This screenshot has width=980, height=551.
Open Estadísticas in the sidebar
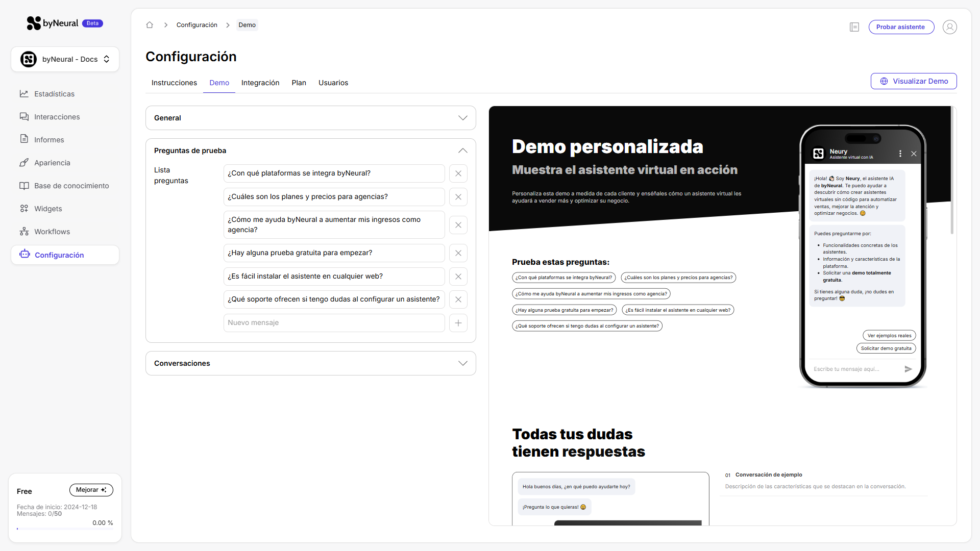click(x=54, y=94)
